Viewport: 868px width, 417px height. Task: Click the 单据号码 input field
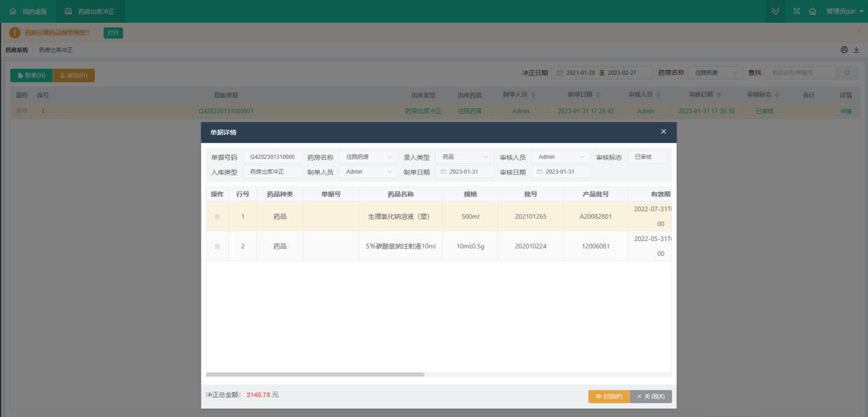click(x=272, y=157)
